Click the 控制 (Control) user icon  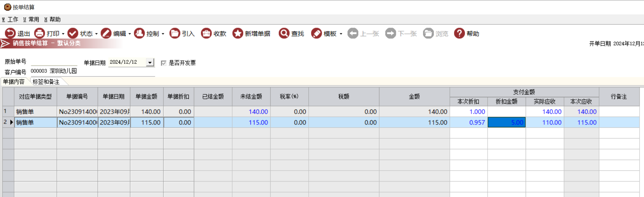pos(139,33)
